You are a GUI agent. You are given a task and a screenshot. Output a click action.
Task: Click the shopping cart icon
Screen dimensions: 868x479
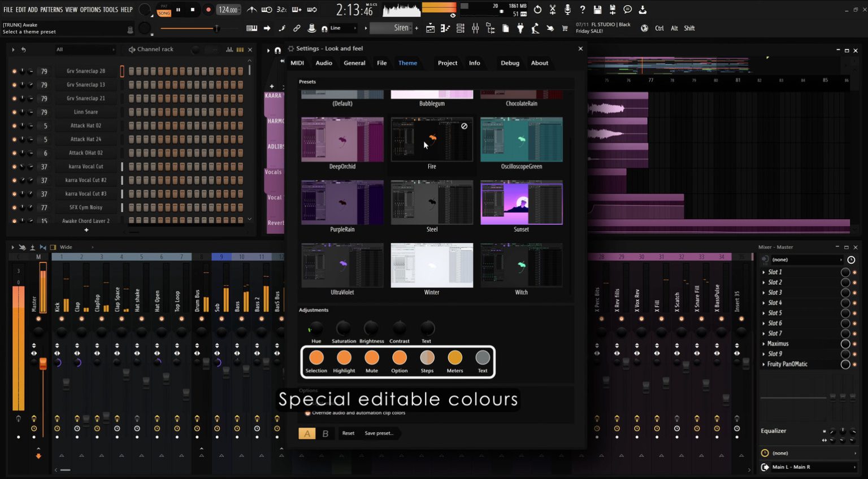(x=564, y=28)
